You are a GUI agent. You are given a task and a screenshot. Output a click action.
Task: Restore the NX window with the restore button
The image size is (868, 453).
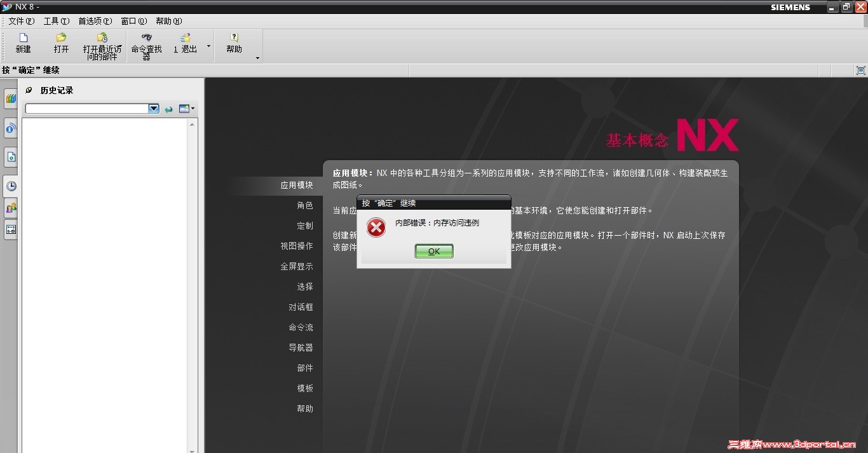[x=846, y=7]
